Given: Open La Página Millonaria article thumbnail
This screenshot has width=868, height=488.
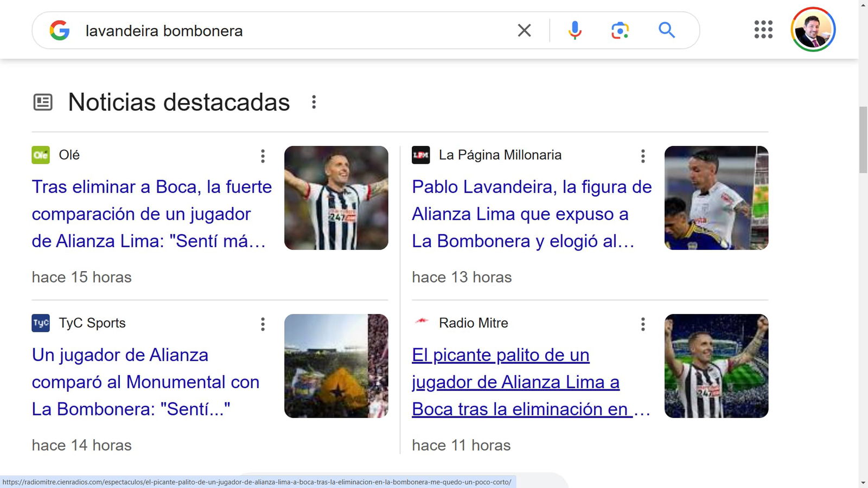Looking at the screenshot, I should 717,198.
